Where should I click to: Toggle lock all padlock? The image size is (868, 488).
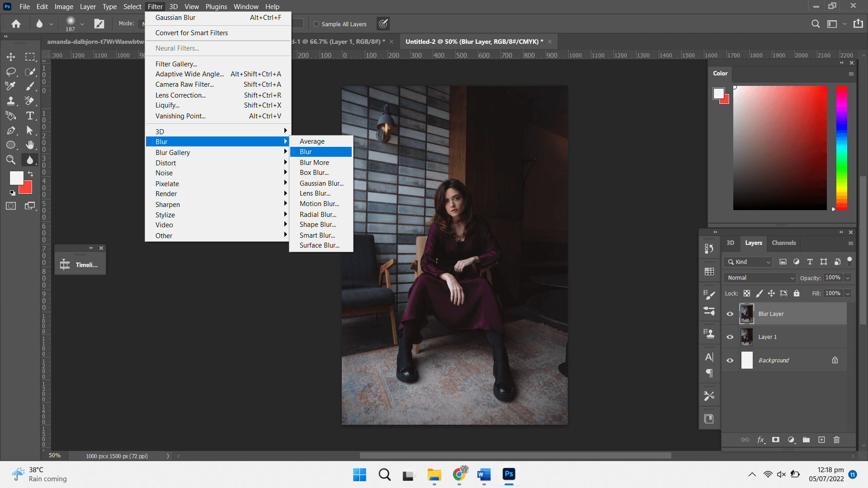pyautogui.click(x=797, y=293)
